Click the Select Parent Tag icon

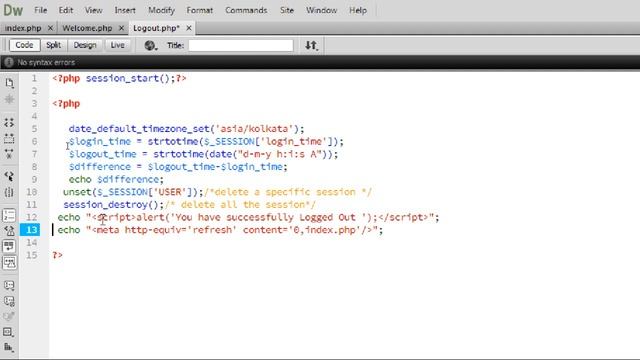(x=9, y=176)
